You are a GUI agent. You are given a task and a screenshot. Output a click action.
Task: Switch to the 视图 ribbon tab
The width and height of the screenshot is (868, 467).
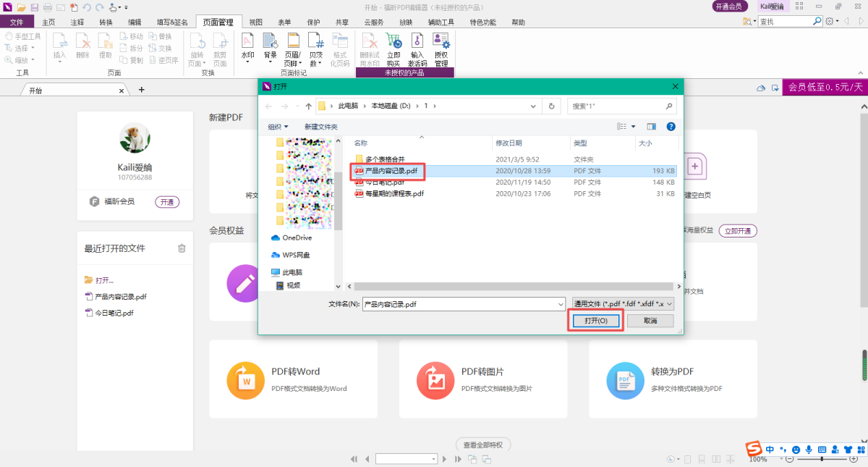256,22
